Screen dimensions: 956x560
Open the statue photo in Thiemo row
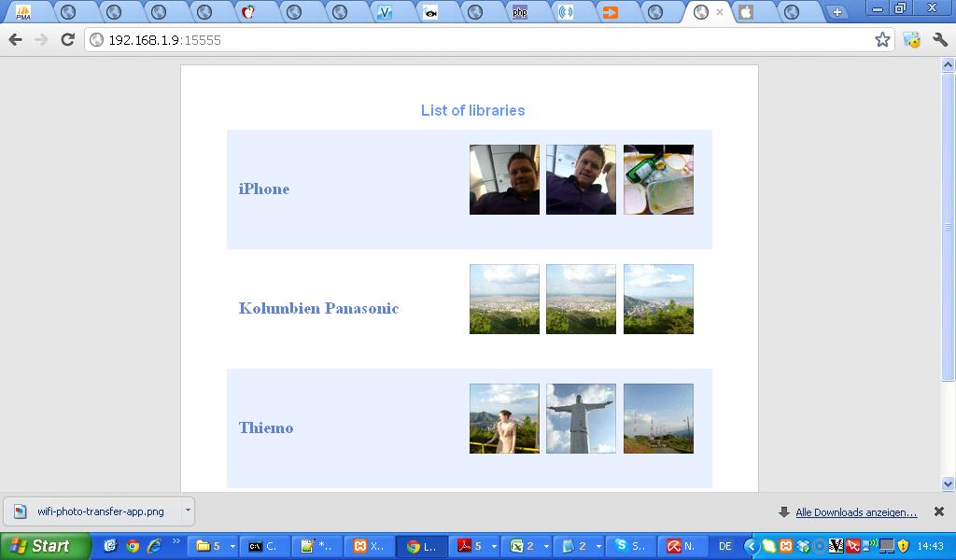(x=581, y=418)
